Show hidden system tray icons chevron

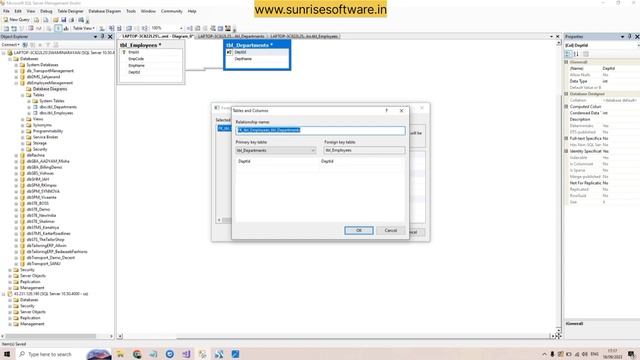pos(544,354)
